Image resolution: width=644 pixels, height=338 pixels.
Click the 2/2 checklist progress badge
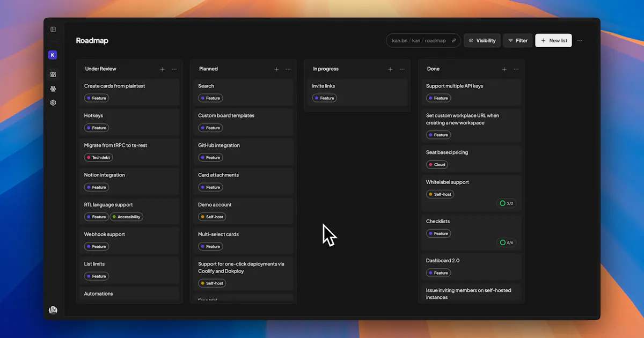(x=507, y=203)
